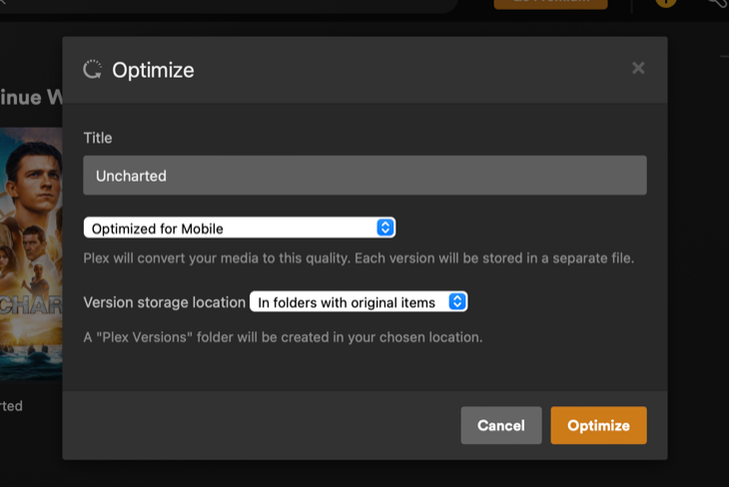The width and height of the screenshot is (729, 487).
Task: Click the Optimize heading text in dialog
Action: [x=153, y=70]
